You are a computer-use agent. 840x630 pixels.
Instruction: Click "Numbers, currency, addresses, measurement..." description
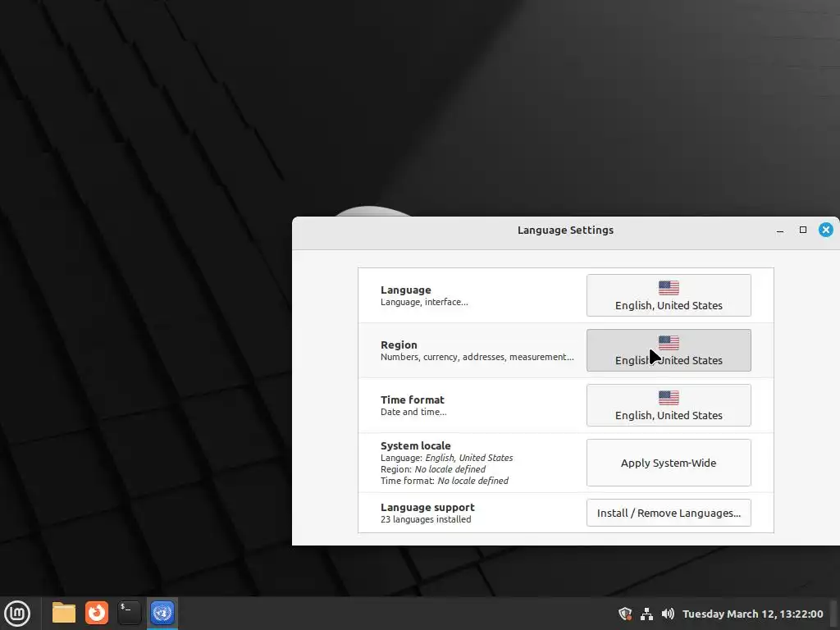tap(477, 357)
